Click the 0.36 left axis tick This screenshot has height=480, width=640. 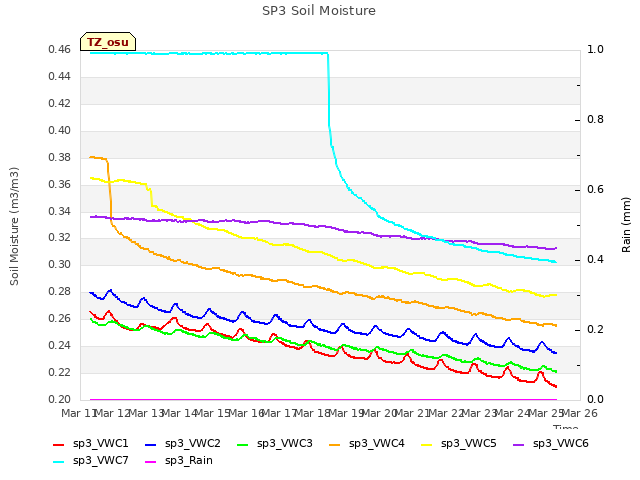60,184
